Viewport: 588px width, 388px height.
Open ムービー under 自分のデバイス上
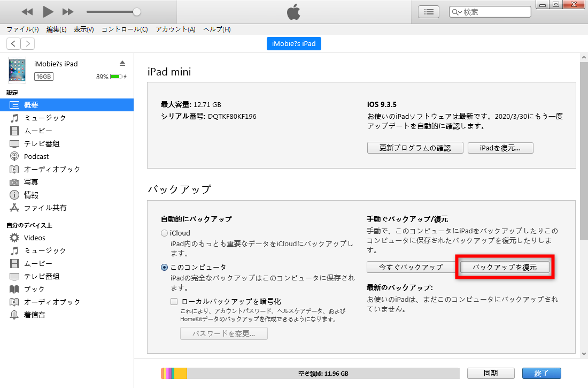coord(67,263)
